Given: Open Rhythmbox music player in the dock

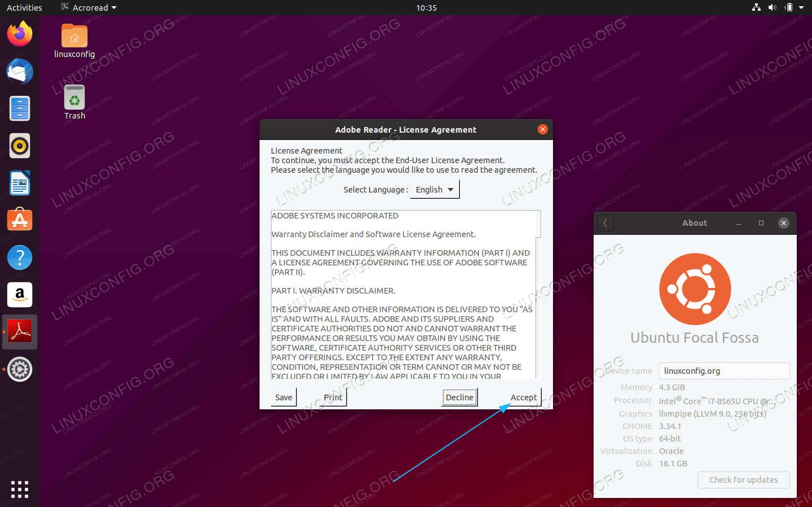Looking at the screenshot, I should tap(20, 146).
